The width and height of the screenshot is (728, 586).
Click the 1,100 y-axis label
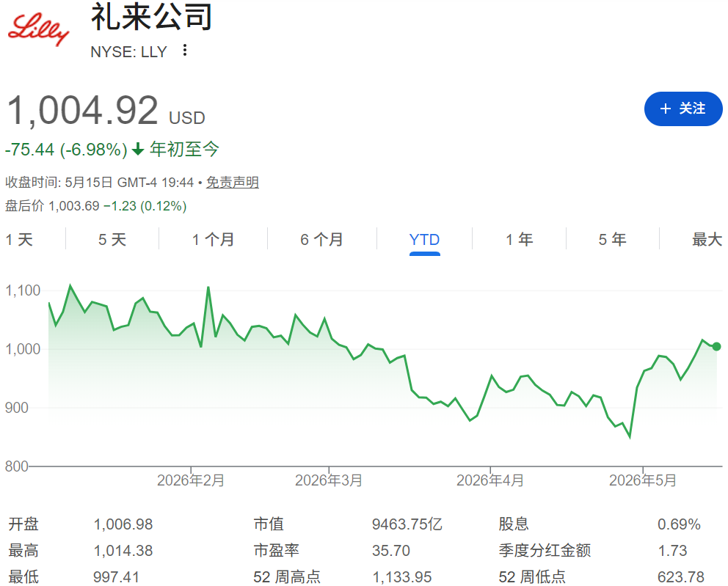pyautogui.click(x=23, y=291)
